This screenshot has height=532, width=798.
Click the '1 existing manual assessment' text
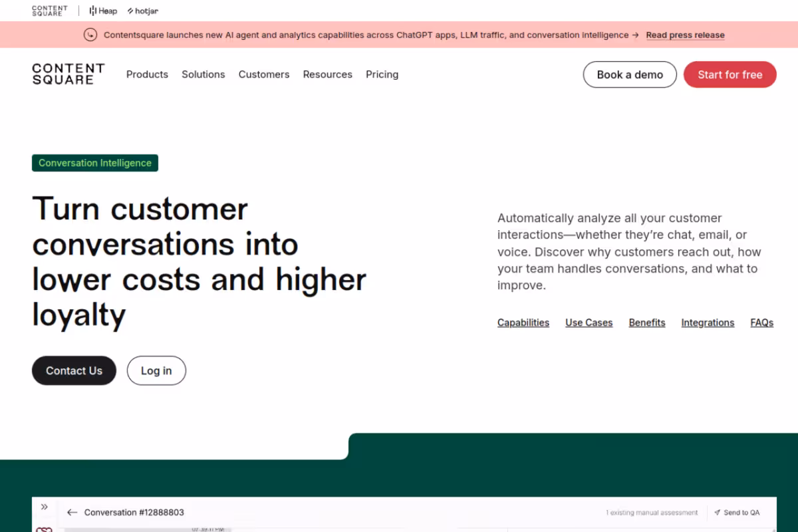pos(652,513)
